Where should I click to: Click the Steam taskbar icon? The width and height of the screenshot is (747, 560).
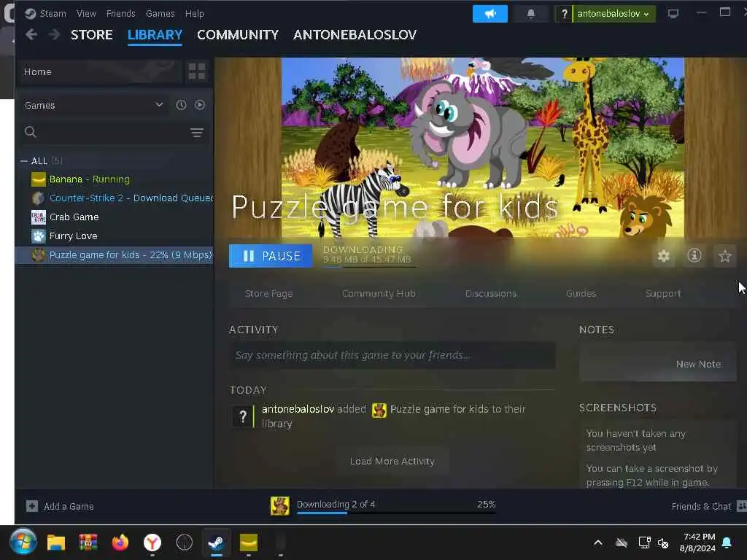[x=216, y=542]
